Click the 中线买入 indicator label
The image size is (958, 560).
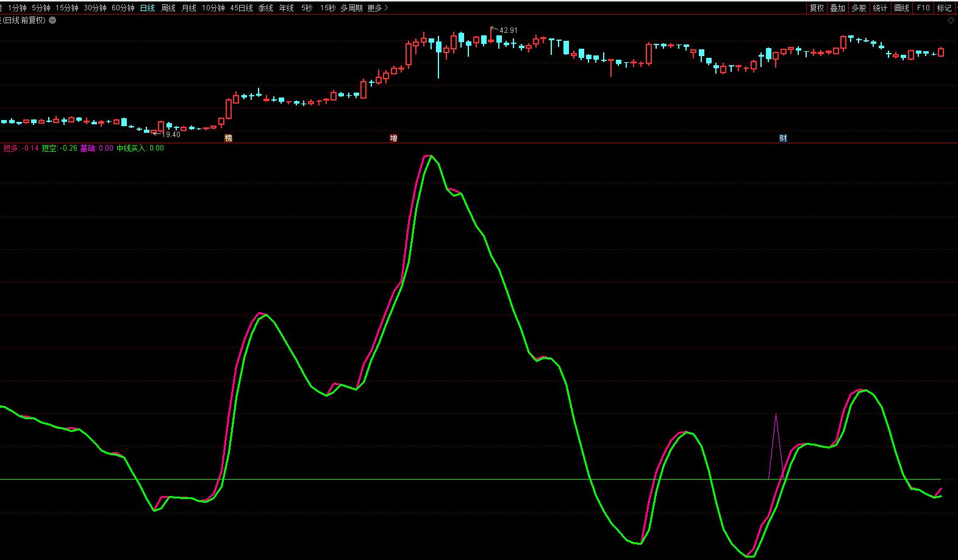point(132,148)
